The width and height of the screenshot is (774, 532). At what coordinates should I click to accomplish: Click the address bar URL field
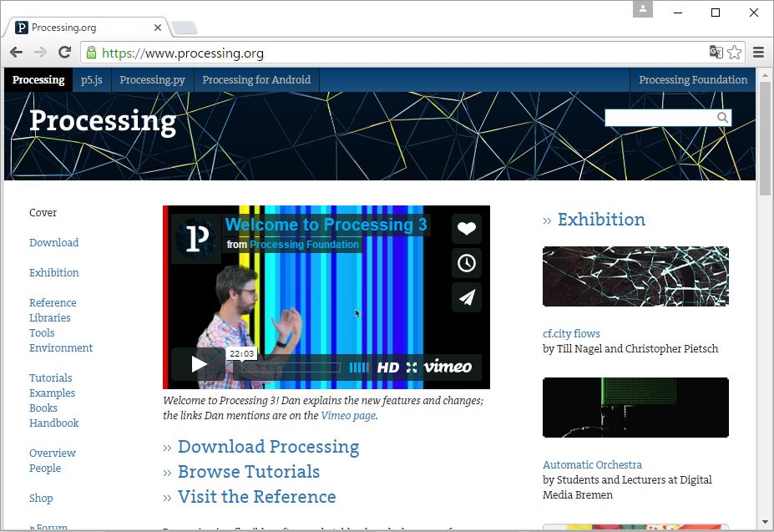(395, 53)
